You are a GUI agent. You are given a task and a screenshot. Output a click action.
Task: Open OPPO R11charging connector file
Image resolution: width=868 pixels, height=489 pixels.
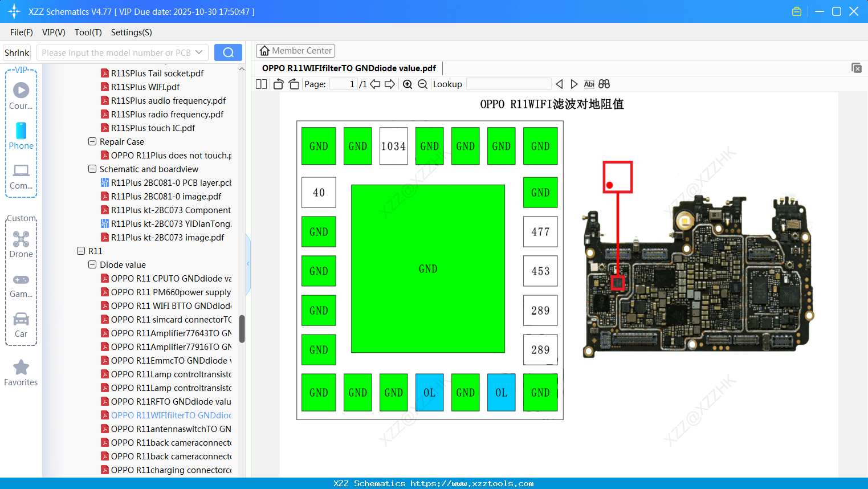[171, 470]
